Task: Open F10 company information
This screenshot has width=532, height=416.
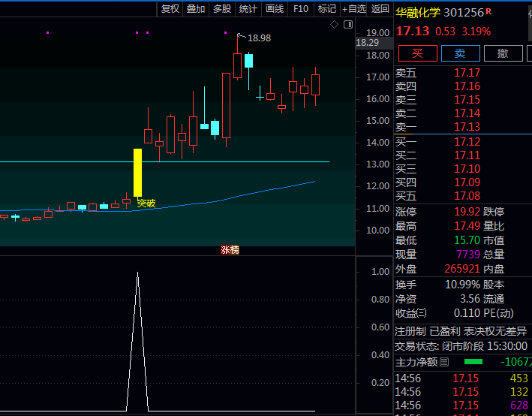Action: (x=301, y=9)
